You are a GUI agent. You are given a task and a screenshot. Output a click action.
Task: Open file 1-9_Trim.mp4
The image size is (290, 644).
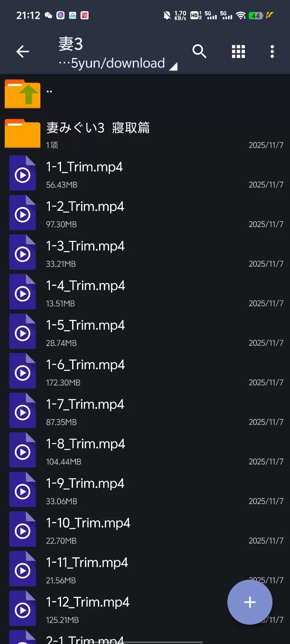click(85, 483)
